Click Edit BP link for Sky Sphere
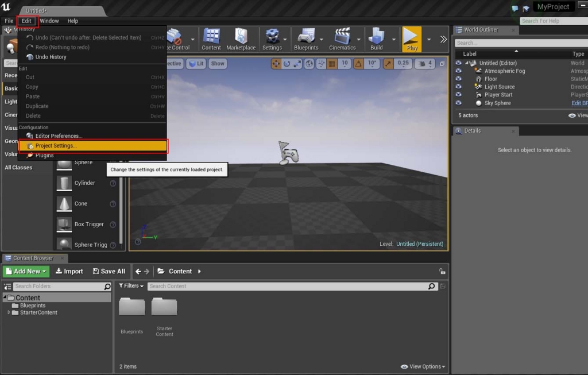588x375 pixels. tap(579, 103)
